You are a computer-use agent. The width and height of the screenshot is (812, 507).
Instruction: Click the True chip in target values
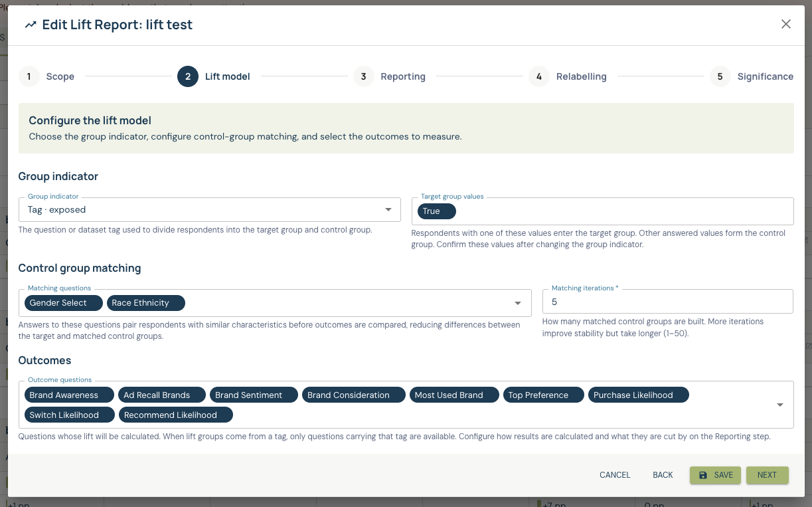[x=437, y=211]
